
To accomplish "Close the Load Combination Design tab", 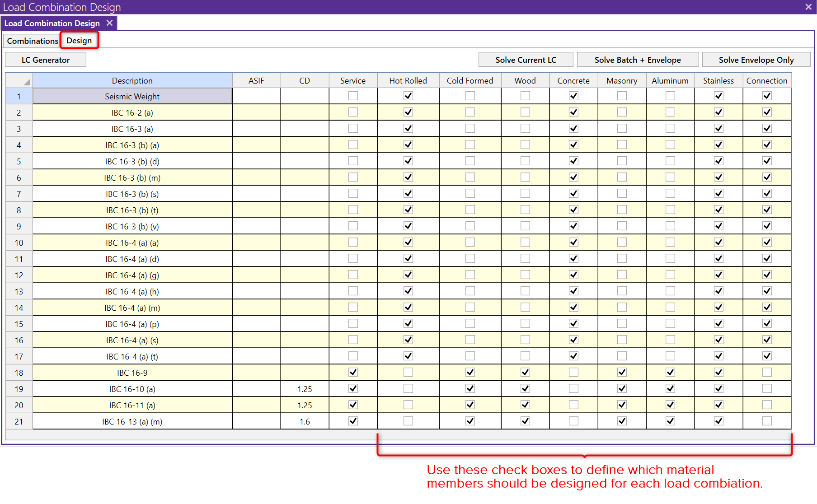I will pyautogui.click(x=109, y=23).
